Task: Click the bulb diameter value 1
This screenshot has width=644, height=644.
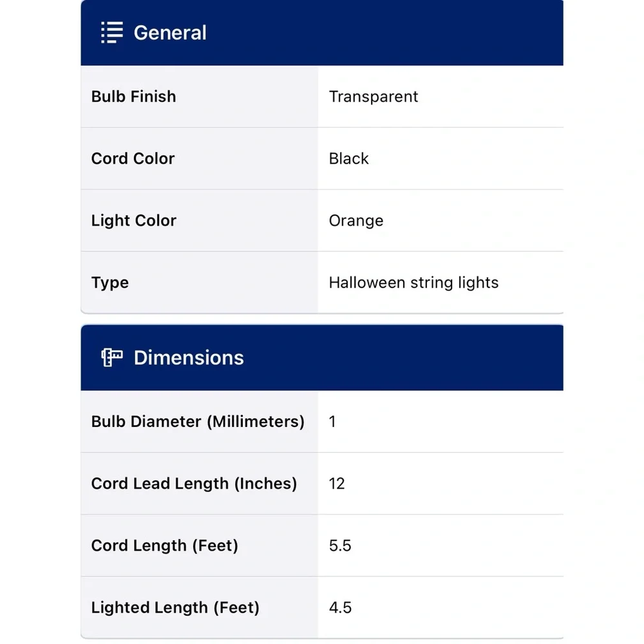Action: pyautogui.click(x=332, y=421)
